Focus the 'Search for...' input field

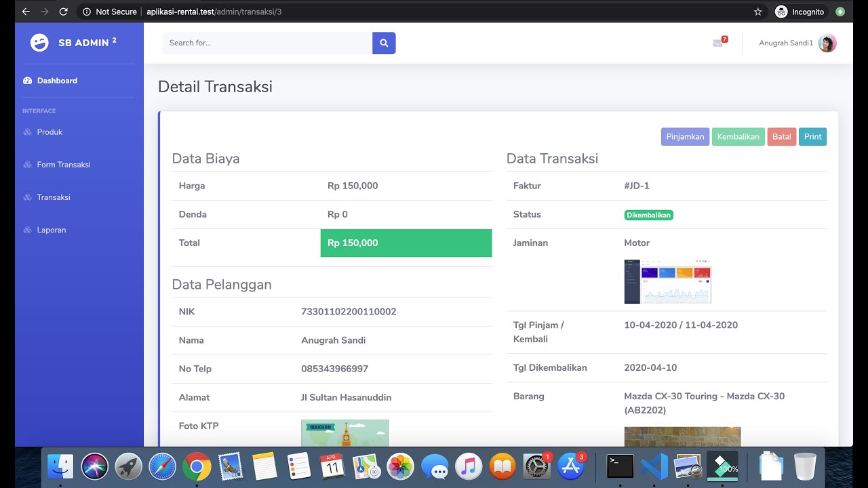[267, 43]
